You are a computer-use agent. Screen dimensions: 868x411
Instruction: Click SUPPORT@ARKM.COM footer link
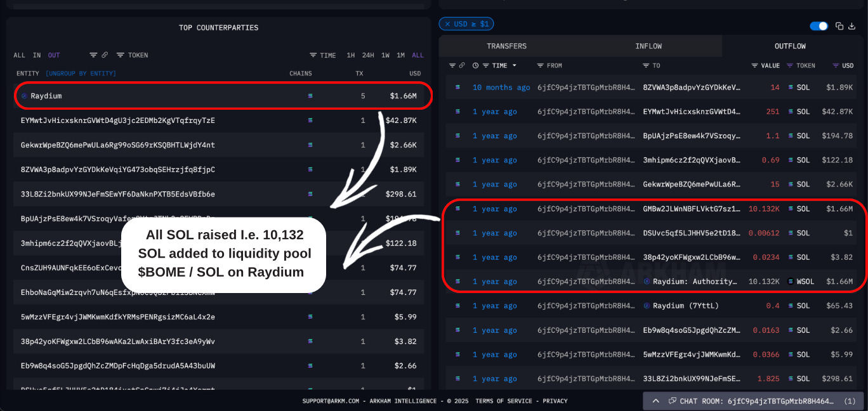pos(331,401)
